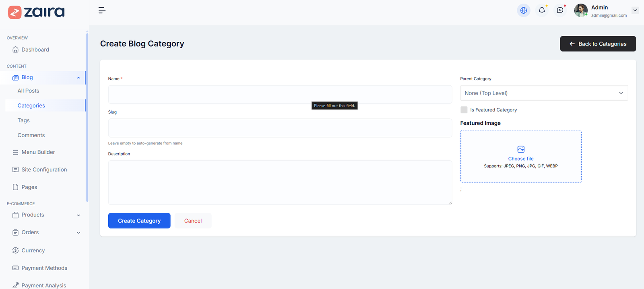Expand the Orders sidebar section
The height and width of the screenshot is (289, 644).
tap(78, 233)
